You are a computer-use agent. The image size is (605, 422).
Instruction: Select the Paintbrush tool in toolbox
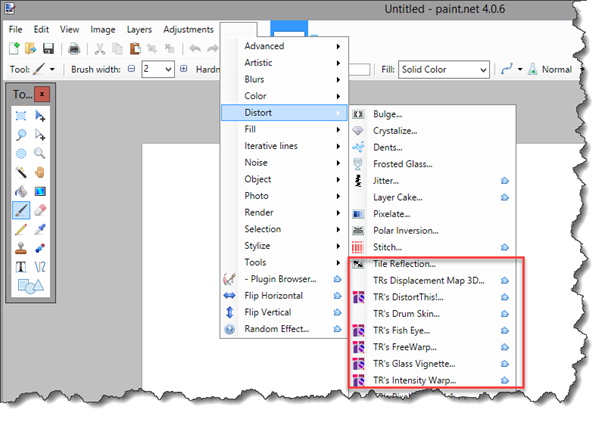pyautogui.click(x=21, y=210)
